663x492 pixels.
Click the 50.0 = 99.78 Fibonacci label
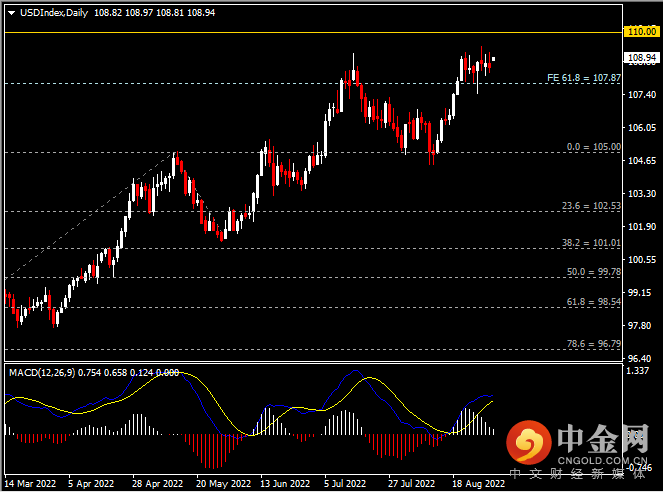[594, 272]
